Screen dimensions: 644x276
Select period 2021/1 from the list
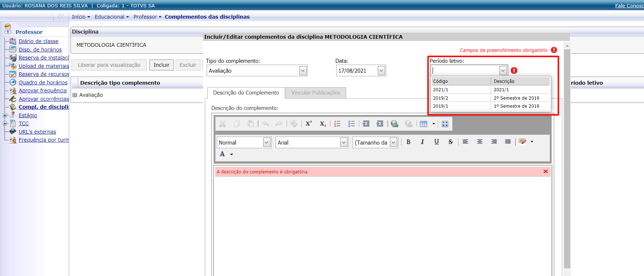(x=491, y=90)
